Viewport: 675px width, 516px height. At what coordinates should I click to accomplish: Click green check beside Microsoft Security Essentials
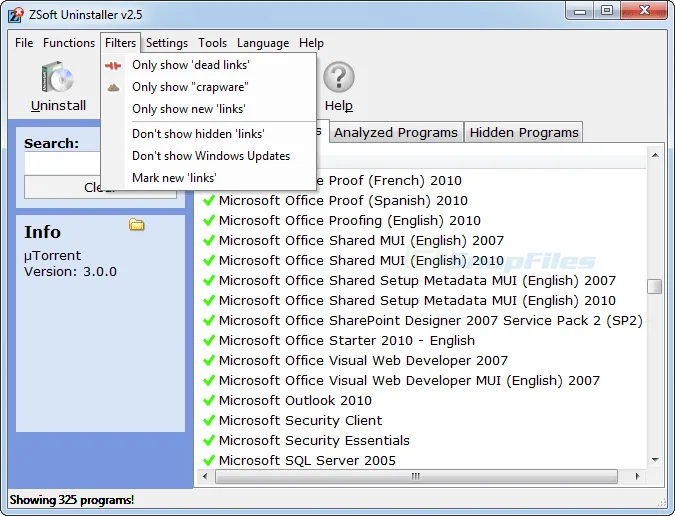tap(209, 440)
